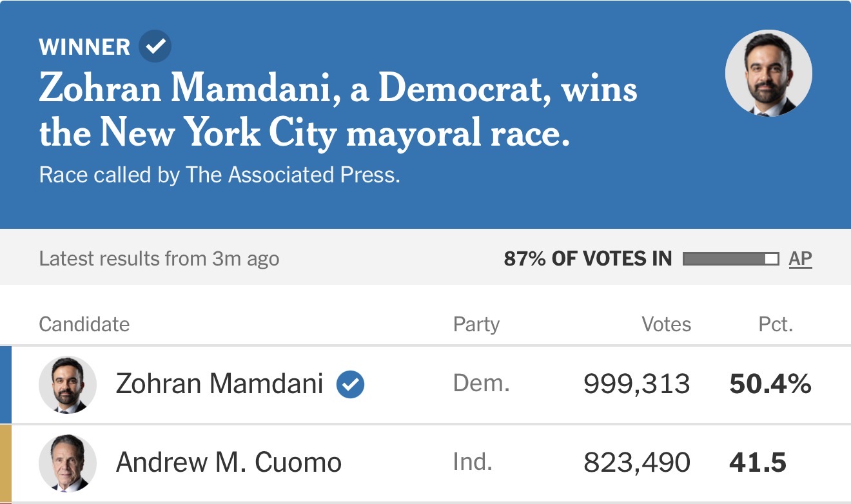Click Zohran Mamdani's row portrait thumbnail

point(68,385)
